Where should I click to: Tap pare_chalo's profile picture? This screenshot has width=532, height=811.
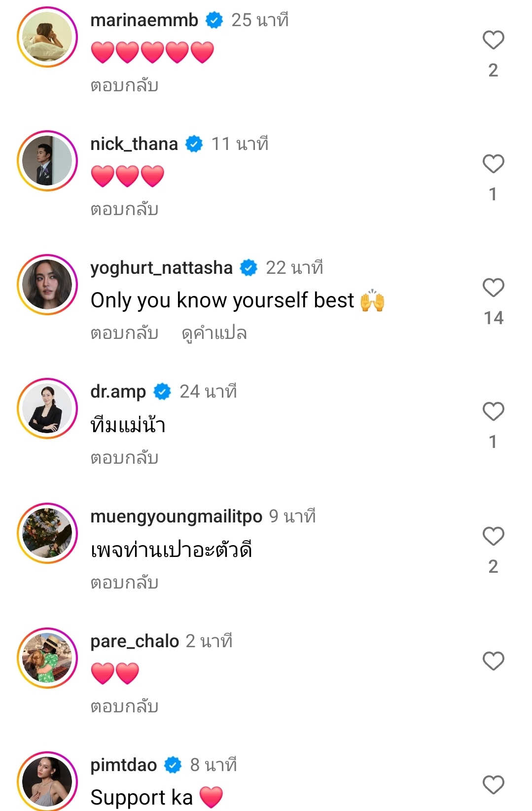pos(47,658)
